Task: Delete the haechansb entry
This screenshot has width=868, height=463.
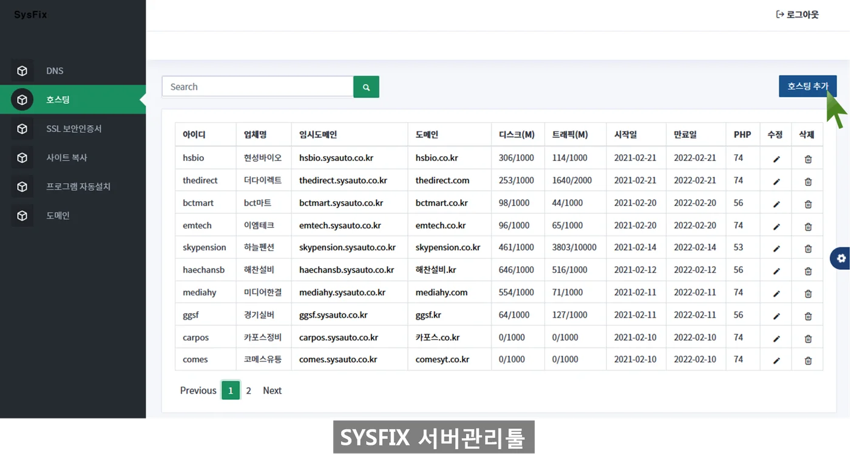Action: [808, 271]
